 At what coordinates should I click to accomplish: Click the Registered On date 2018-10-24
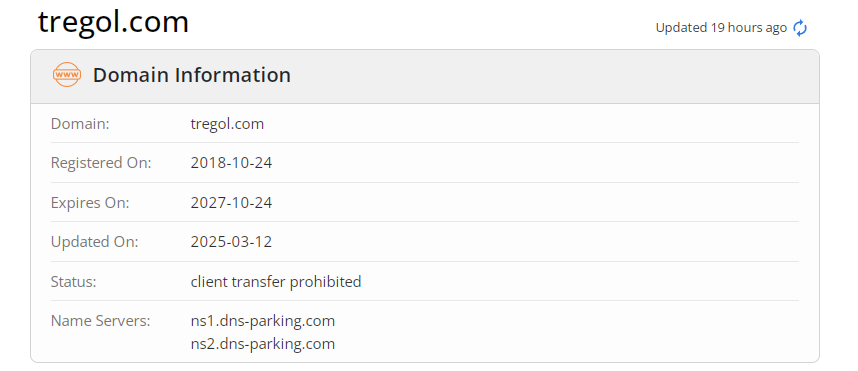point(231,163)
